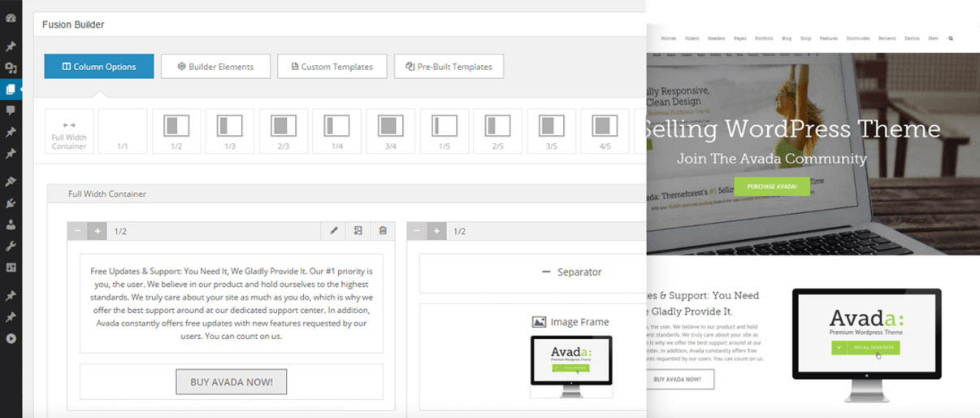Screen dimensions: 980x418
Task: Open Reviews menu in site preview
Action: [x=887, y=38]
